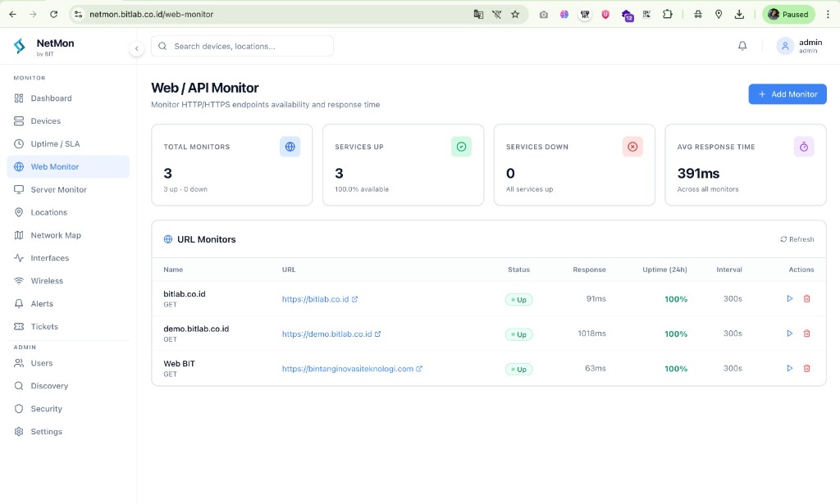Open the Network Map section

56,235
